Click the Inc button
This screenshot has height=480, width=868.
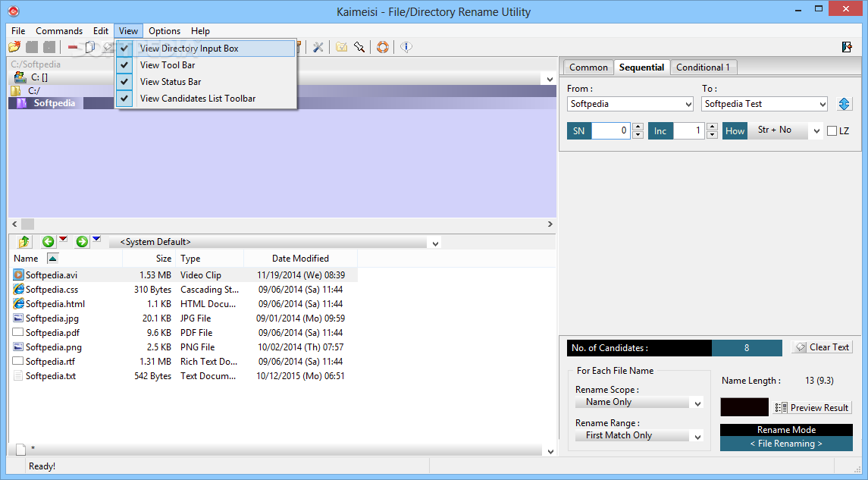pyautogui.click(x=660, y=130)
